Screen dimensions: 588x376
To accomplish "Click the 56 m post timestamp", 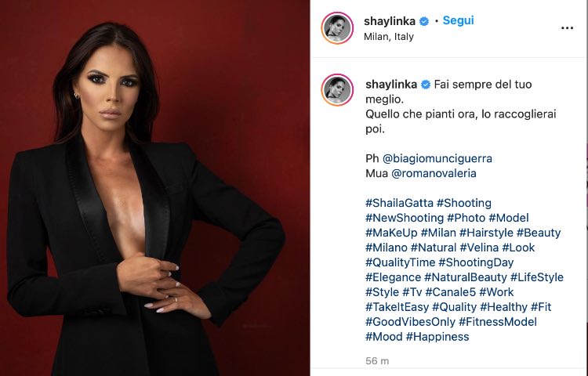I will coord(377,361).
